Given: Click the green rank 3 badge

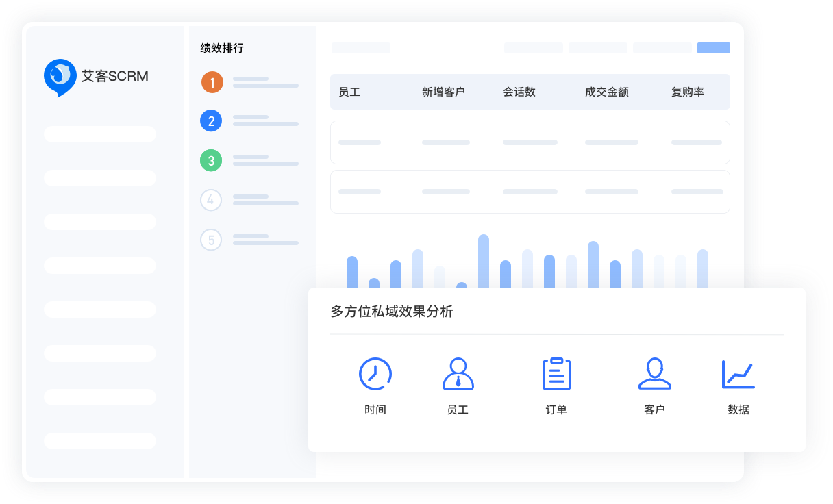Looking at the screenshot, I should [211, 161].
